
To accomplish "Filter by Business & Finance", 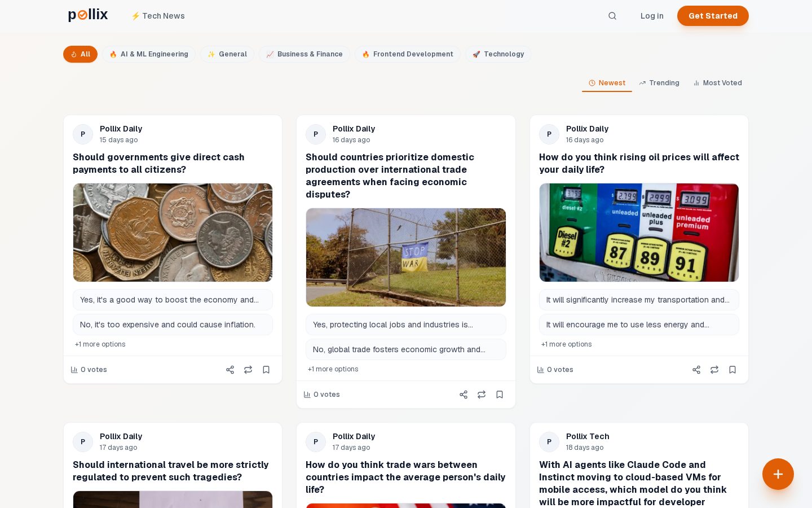I will tap(304, 54).
